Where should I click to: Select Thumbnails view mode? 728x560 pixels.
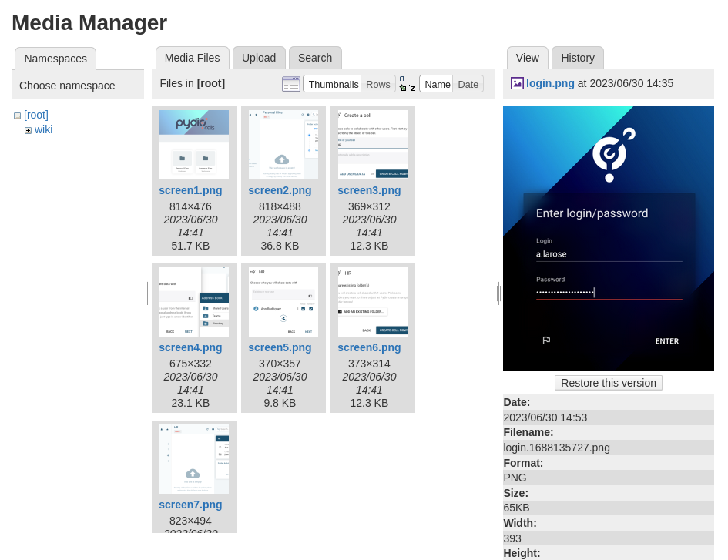[x=333, y=84]
